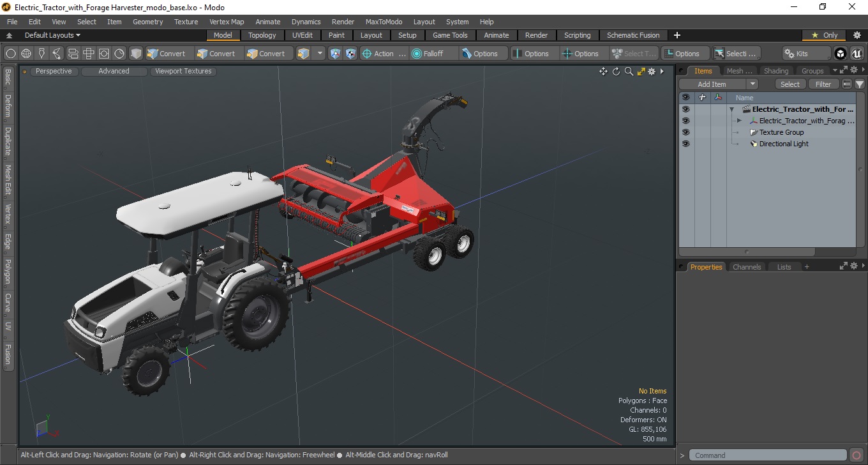Toggle visibility of Electric_Tractor locator child item
This screenshot has width=868, height=465.
pos(685,121)
